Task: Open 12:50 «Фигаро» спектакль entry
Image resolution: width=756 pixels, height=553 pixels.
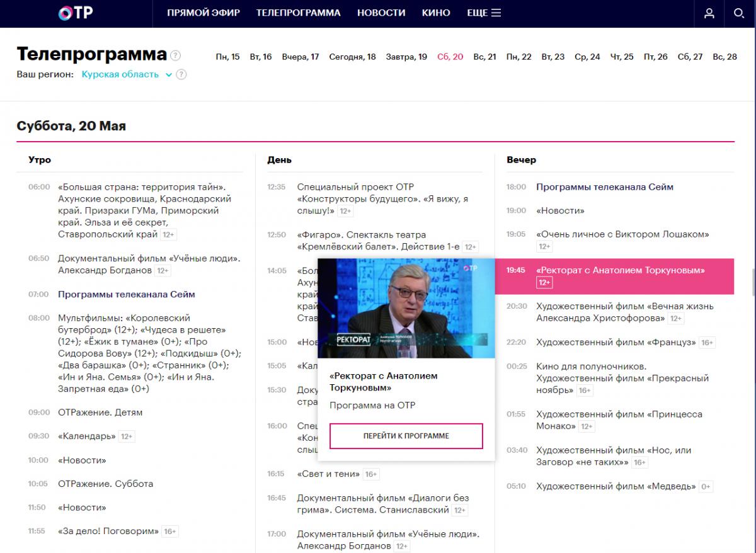Action: pyautogui.click(x=379, y=241)
